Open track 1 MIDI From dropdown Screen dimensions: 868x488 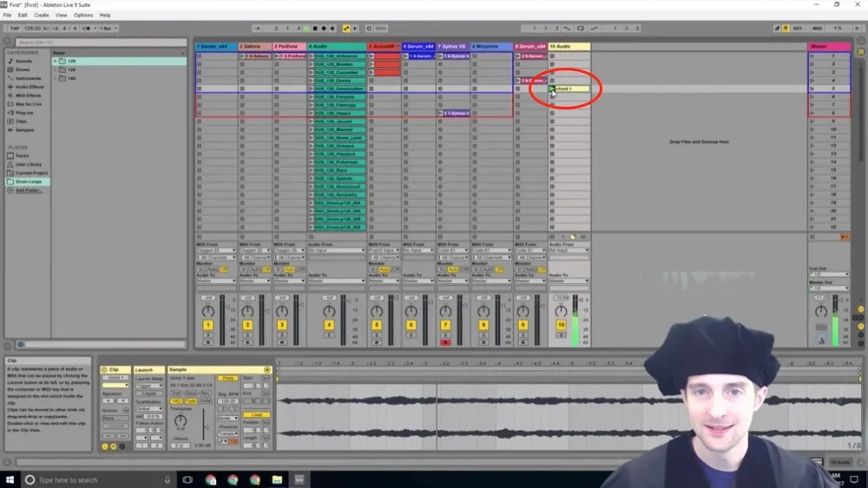(216, 250)
